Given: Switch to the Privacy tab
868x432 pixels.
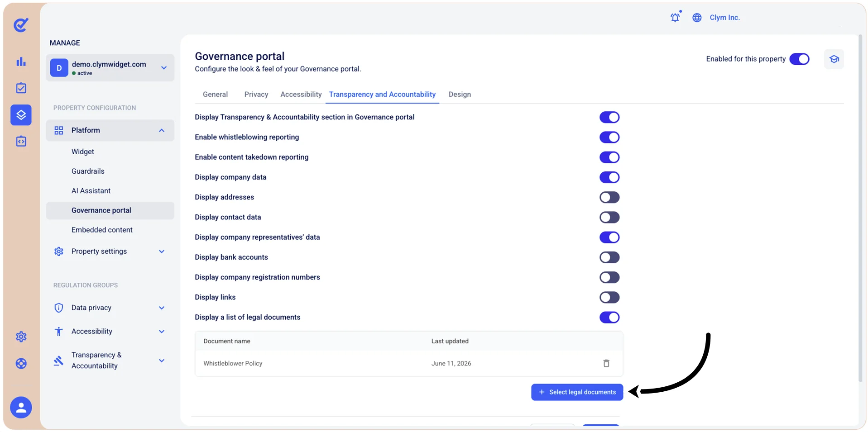Looking at the screenshot, I should pyautogui.click(x=256, y=94).
